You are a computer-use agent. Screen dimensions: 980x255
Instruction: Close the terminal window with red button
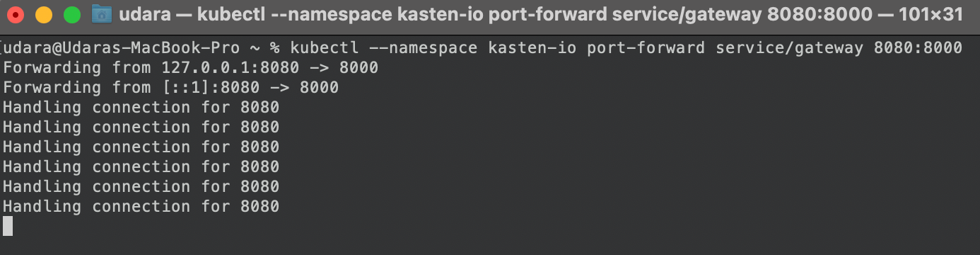[16, 14]
